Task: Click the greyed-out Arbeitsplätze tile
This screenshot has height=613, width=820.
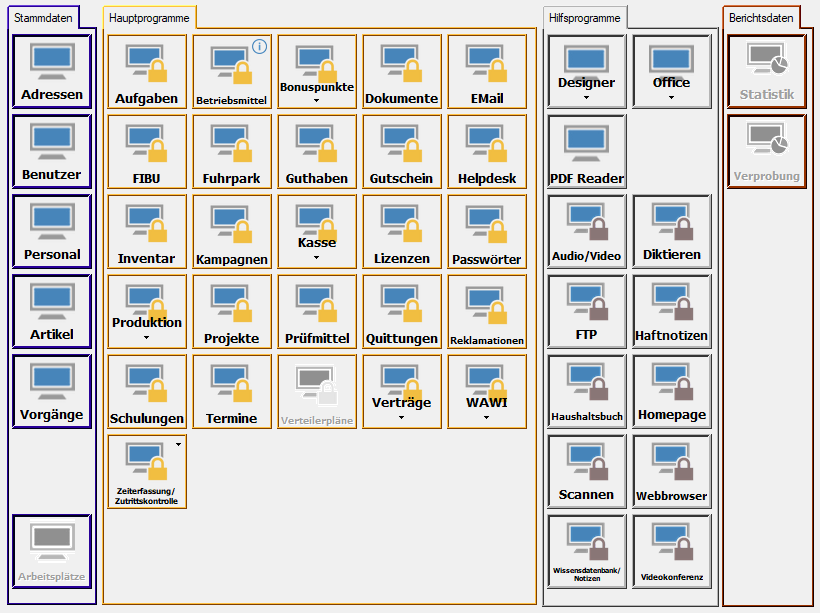Action: pyautogui.click(x=52, y=552)
